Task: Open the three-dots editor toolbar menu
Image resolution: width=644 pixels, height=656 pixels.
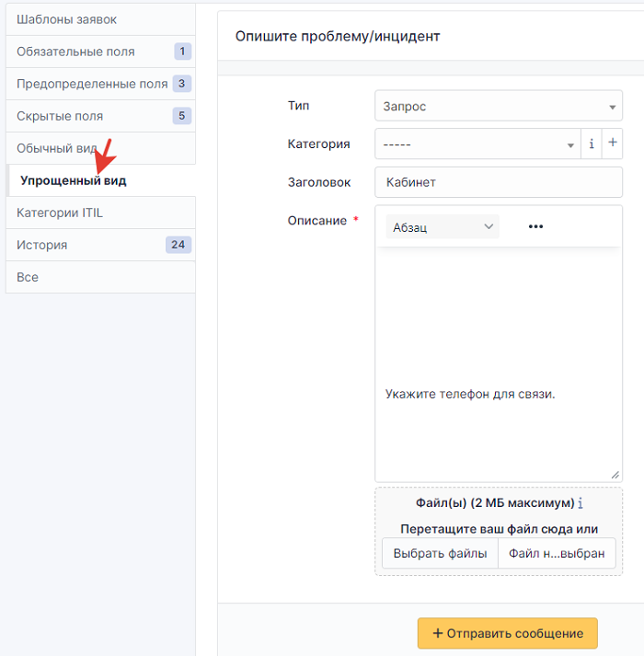Action: pos(535,226)
